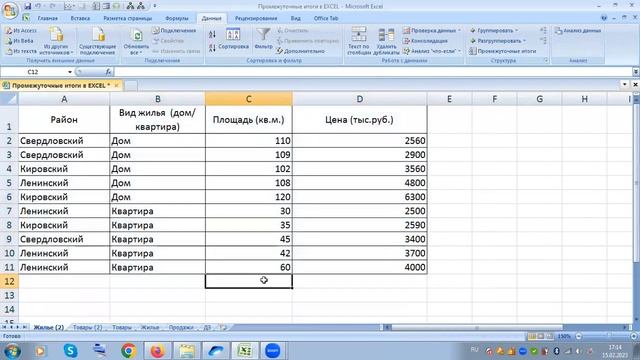This screenshot has height=360, width=640.
Task: Click the Office button logo
Action: (9, 10)
